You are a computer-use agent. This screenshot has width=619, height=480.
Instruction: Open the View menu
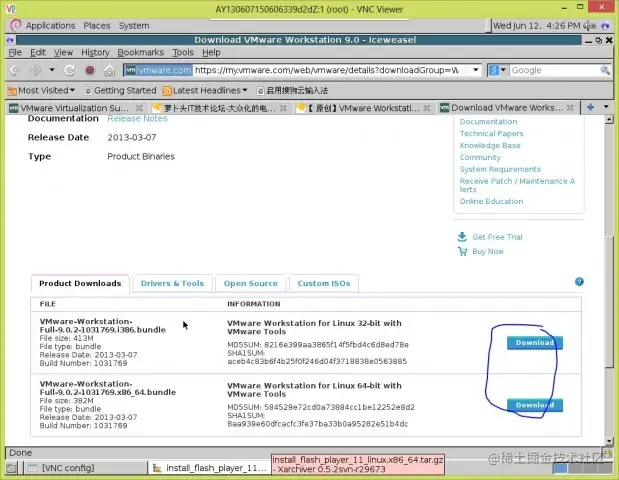[63, 52]
